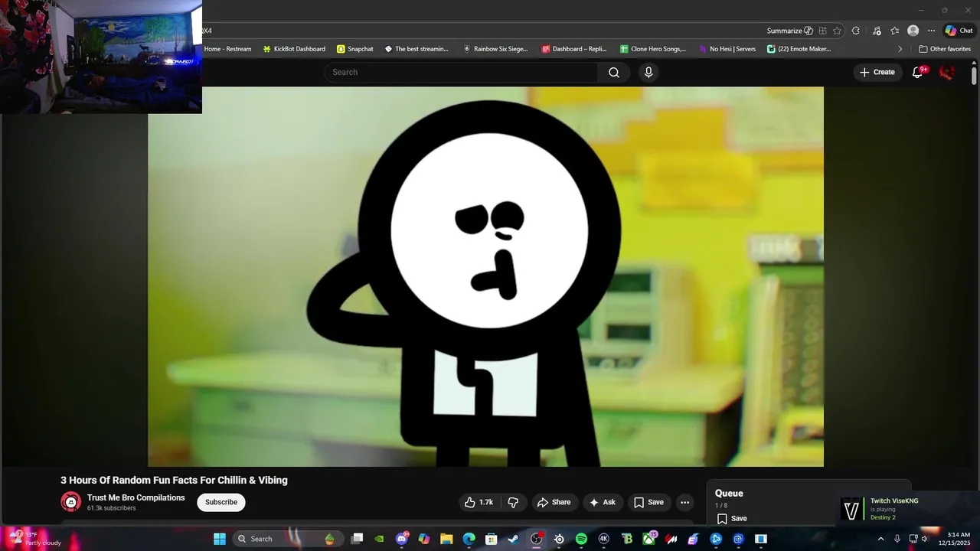The image size is (980, 551).
Task: Click the taskbar microphone tray icon
Action: [897, 539]
